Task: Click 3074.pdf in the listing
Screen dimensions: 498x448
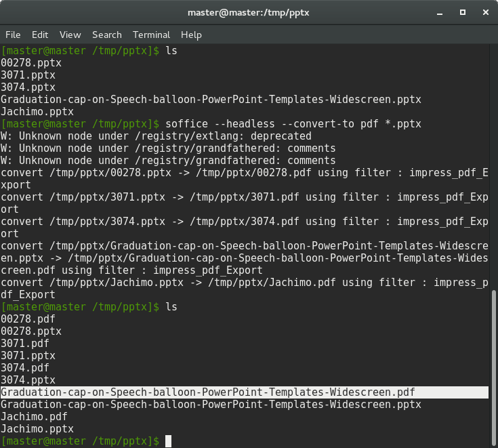Action: point(25,368)
